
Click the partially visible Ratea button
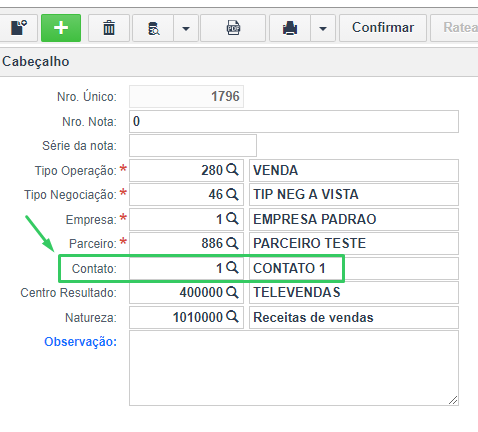[x=454, y=28]
